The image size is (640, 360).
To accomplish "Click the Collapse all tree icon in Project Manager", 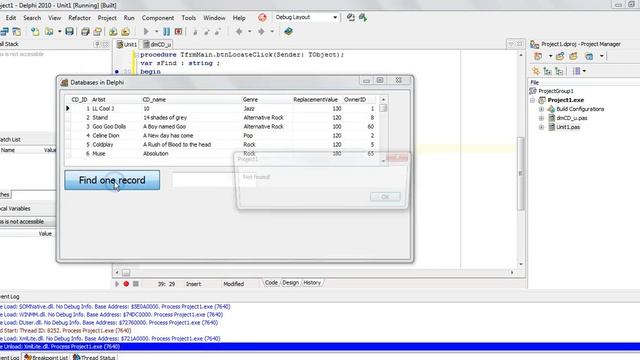I will pos(559,71).
